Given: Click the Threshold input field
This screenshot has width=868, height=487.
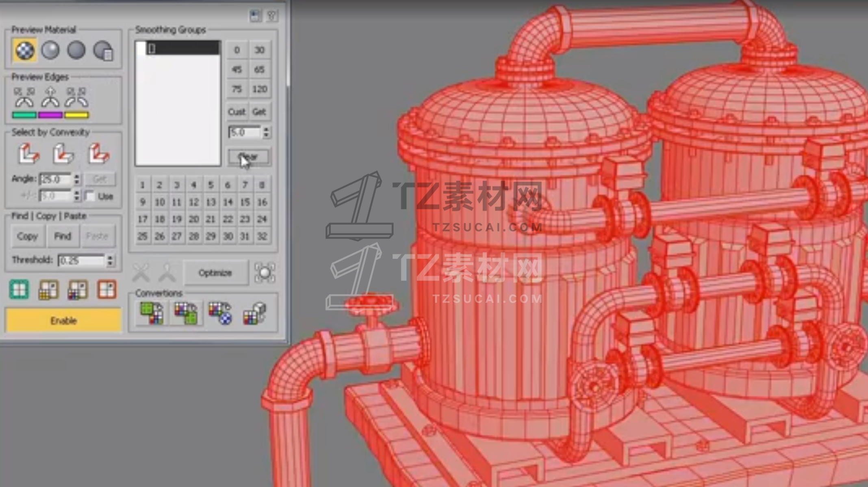Looking at the screenshot, I should [x=81, y=261].
